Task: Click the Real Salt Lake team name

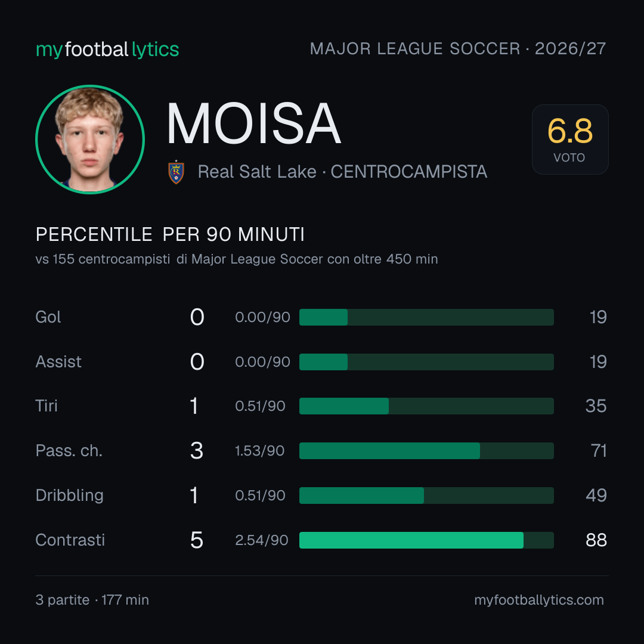Action: tap(257, 172)
